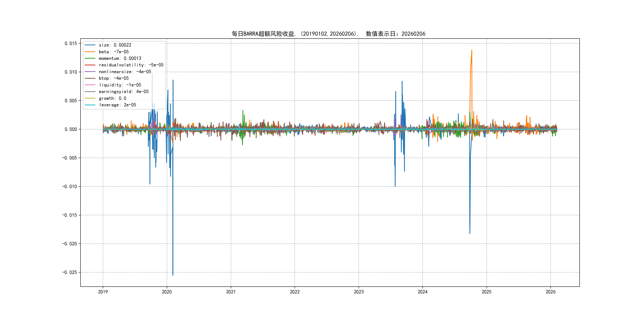Click the residualvolatility legend text
Viewport: 644px width, 322px height.
(131, 65)
